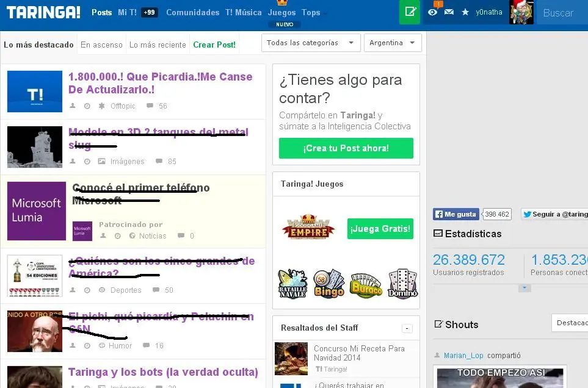
Task: Click the Humor category icon
Action: coord(101,345)
